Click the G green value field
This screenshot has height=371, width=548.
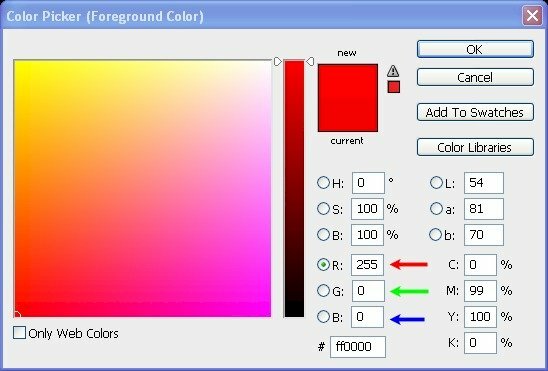click(x=368, y=291)
